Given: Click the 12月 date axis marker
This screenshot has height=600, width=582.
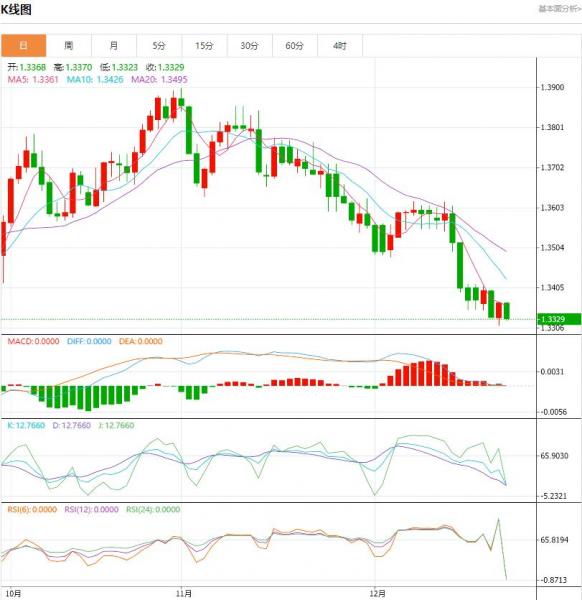Looking at the screenshot, I should [x=377, y=593].
